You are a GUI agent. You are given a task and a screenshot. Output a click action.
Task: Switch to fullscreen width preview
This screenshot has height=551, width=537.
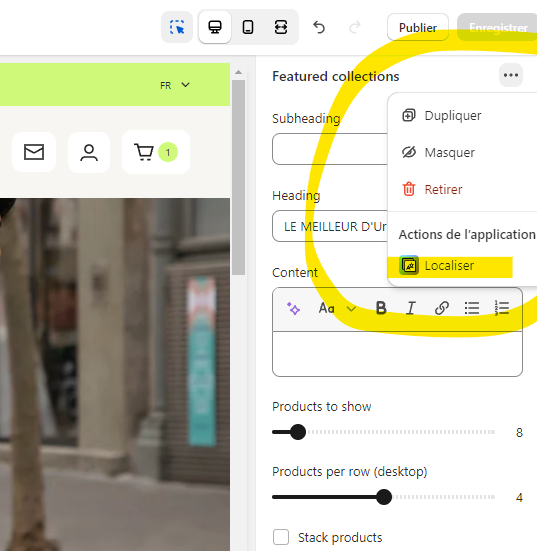[x=281, y=27]
